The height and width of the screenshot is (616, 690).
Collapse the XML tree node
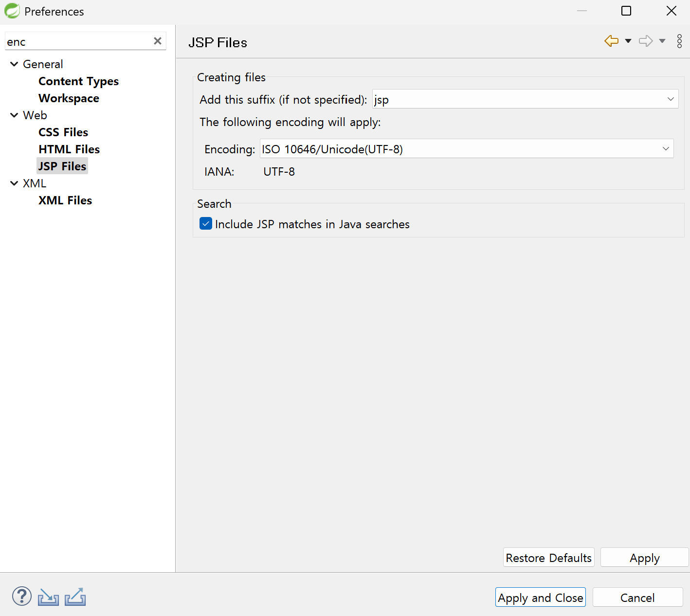tap(14, 183)
